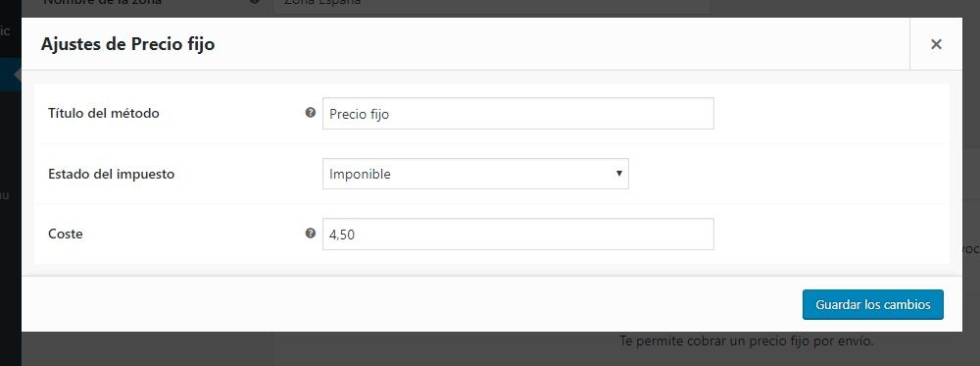The height and width of the screenshot is (366, 980).
Task: Open the Estado del impuesto dropdown
Action: tap(475, 174)
